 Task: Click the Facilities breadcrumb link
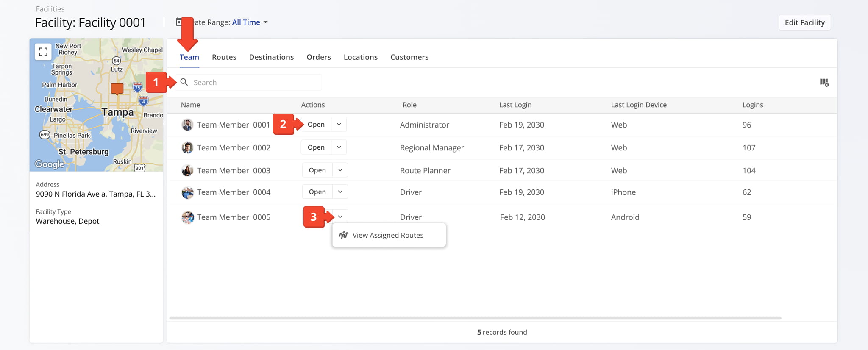tap(50, 9)
